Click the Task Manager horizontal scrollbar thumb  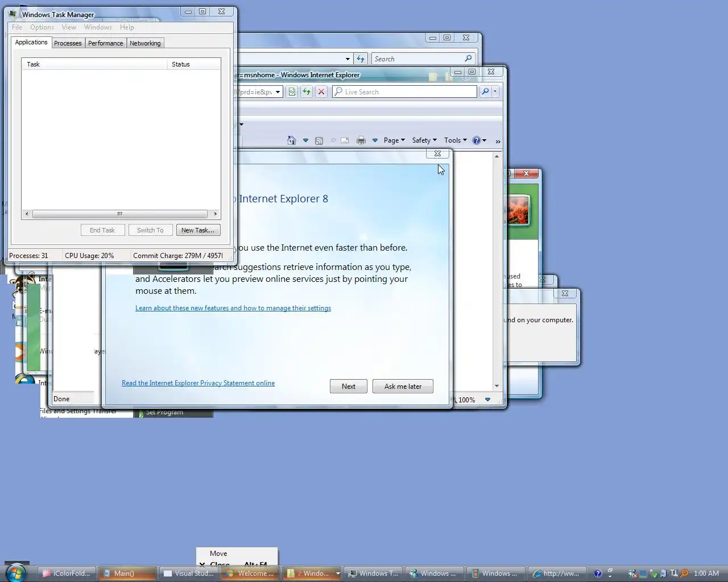point(120,214)
